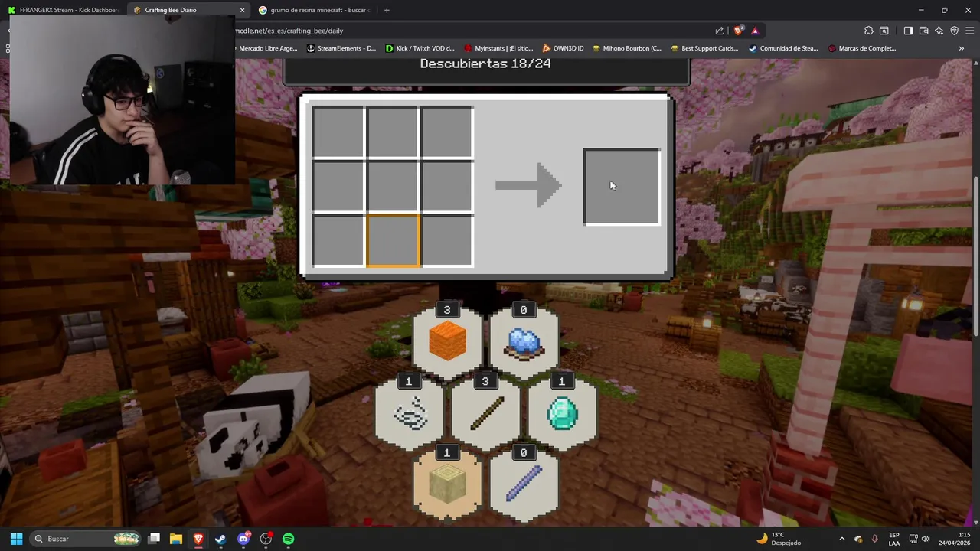The image size is (980, 551).
Task: Open the OWN3D ID bookmark
Action: pyautogui.click(x=563, y=48)
